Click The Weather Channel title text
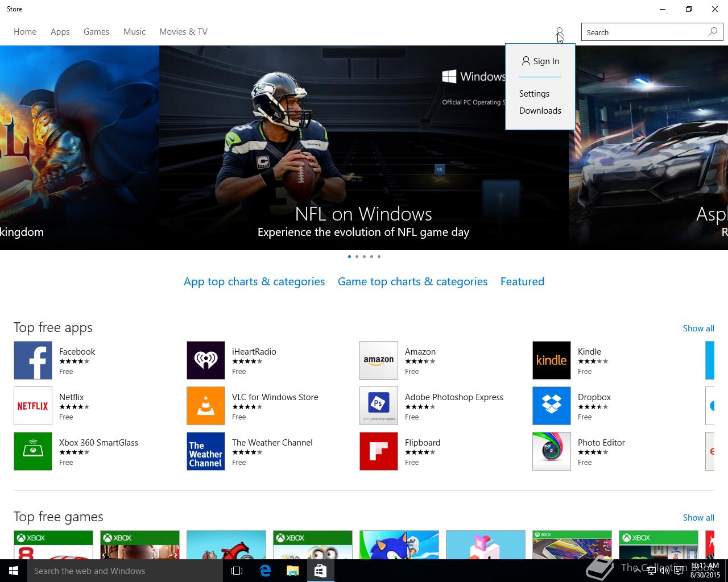This screenshot has width=728, height=582. 272,443
